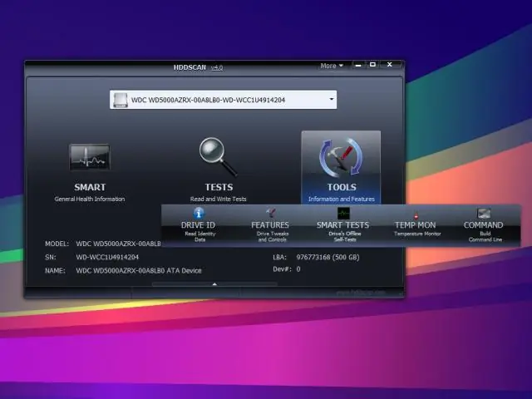Click the COMMAND build command line icon
The height and width of the screenshot is (399, 532).
[x=483, y=214]
